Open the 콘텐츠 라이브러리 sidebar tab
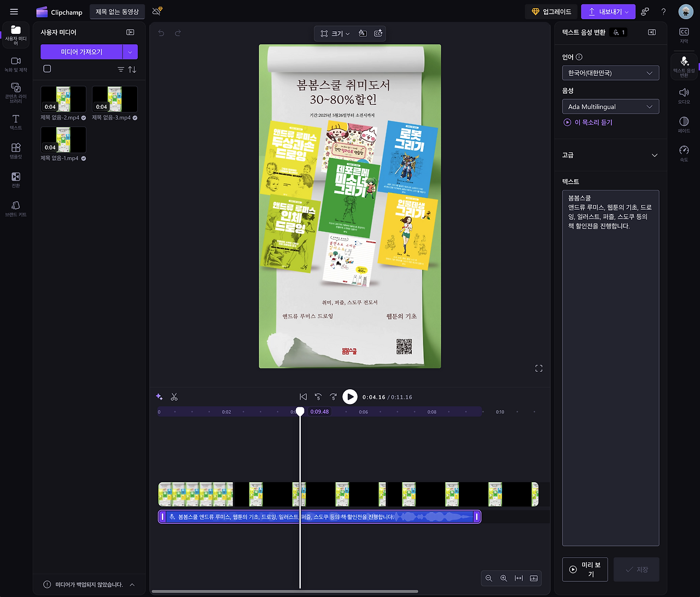 pyautogui.click(x=16, y=93)
